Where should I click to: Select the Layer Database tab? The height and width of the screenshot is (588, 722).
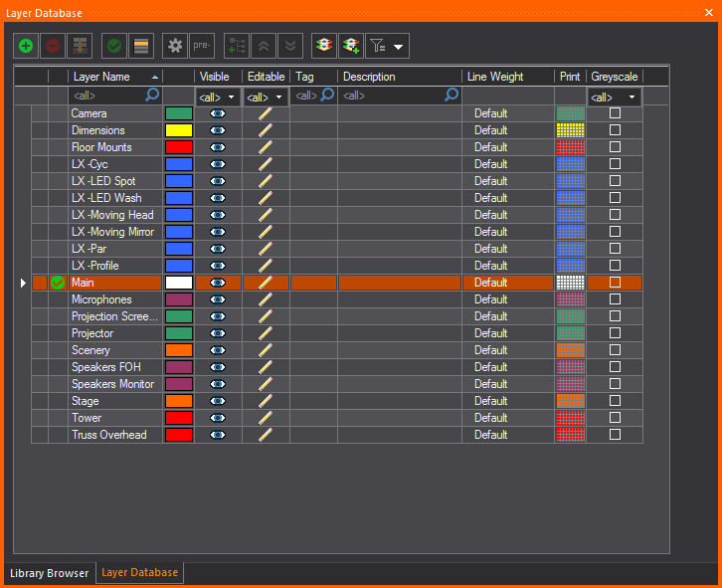(x=139, y=573)
